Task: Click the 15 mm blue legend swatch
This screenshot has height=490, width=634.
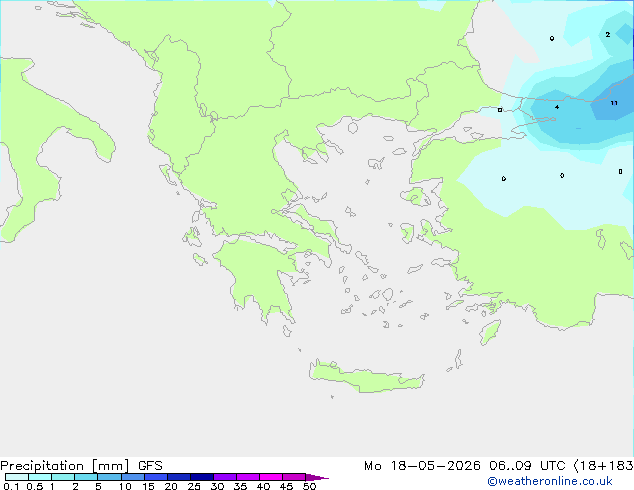Action: (156, 477)
